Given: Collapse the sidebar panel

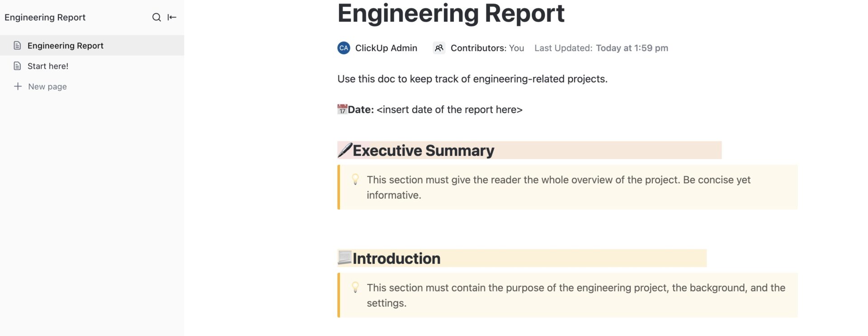Looking at the screenshot, I should pyautogui.click(x=171, y=17).
